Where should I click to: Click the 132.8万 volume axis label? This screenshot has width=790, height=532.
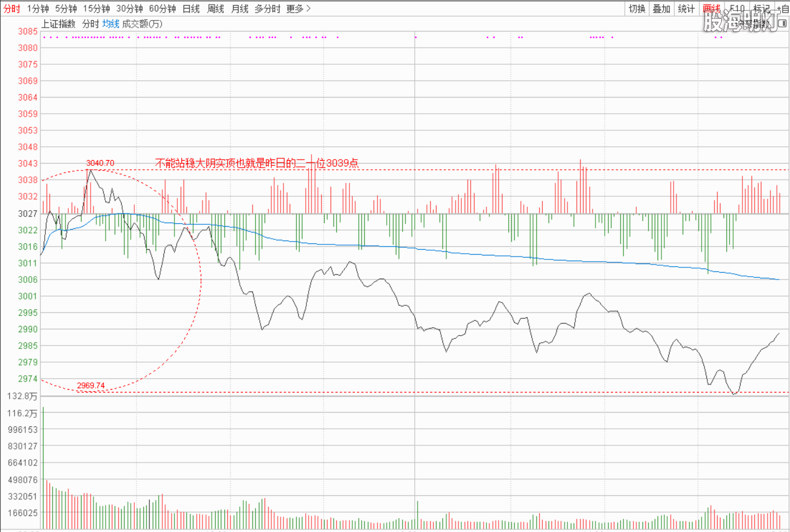22,396
